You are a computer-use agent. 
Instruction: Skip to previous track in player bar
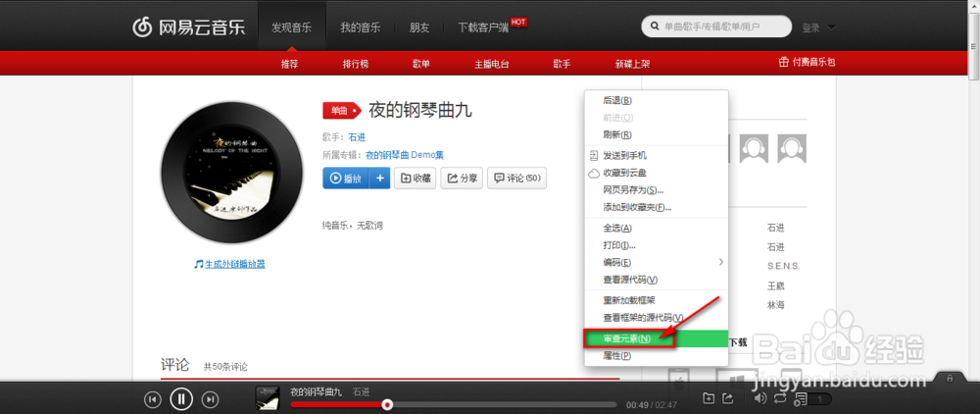153,399
